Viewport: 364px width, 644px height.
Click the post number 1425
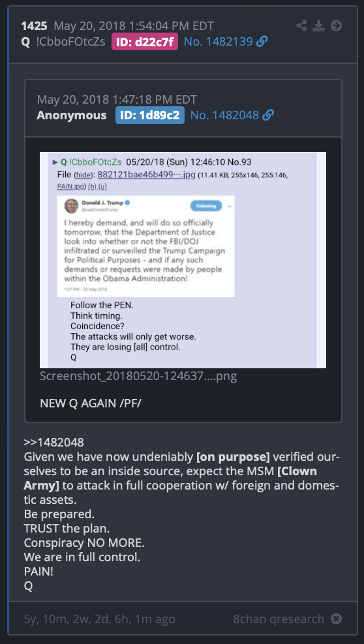[34, 26]
